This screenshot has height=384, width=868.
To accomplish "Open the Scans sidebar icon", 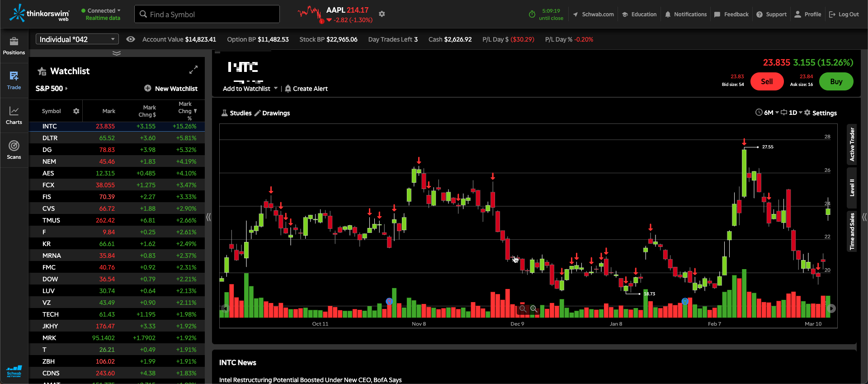I will [x=14, y=150].
